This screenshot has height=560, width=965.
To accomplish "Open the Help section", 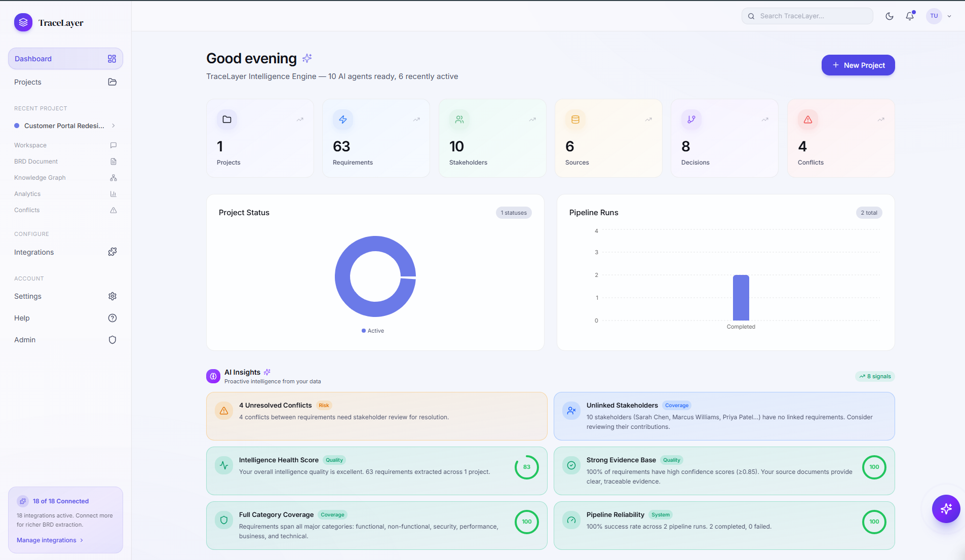I will tap(22, 318).
